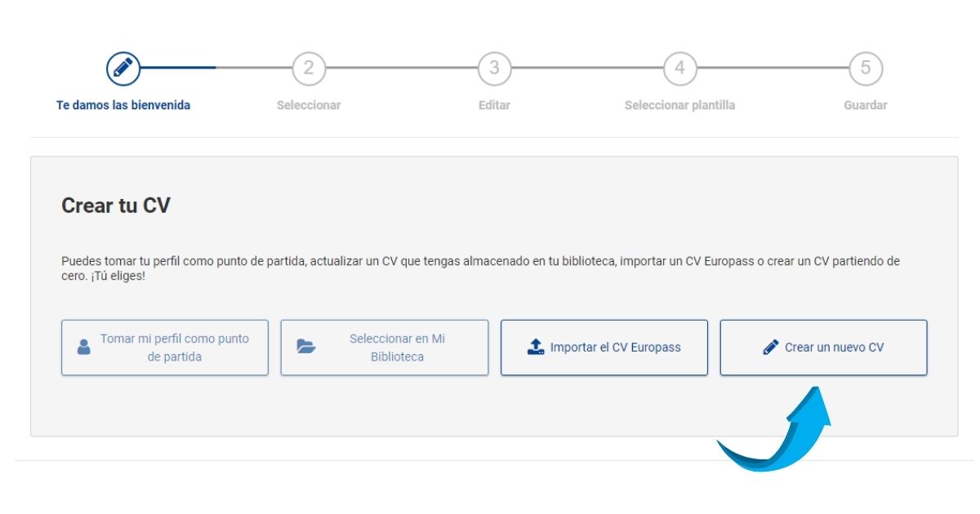Image resolution: width=980 pixels, height=514 pixels.
Task: Click 'Seleccionar en Mi Biblioteca' button
Action: click(385, 348)
